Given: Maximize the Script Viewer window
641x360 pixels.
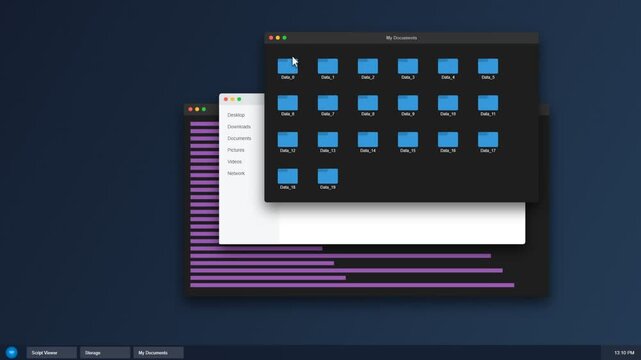Looking at the screenshot, I should click(204, 109).
